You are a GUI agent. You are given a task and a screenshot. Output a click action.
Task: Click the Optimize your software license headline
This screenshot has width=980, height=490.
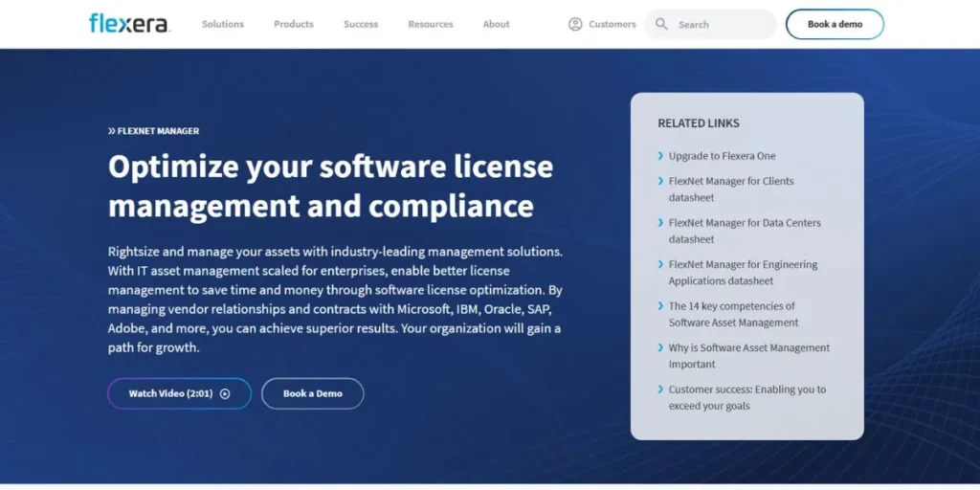[330, 187]
